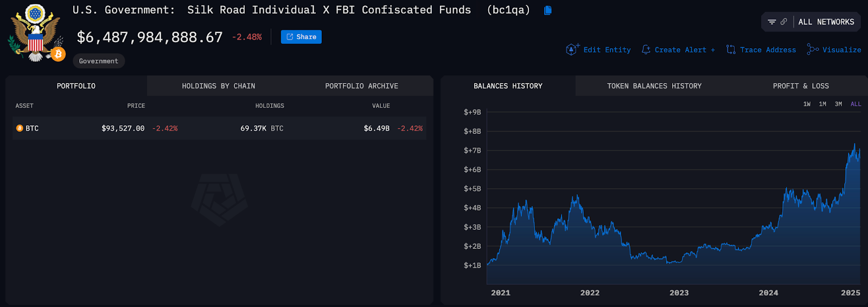Click the BTC asset name in the table

tap(32, 129)
